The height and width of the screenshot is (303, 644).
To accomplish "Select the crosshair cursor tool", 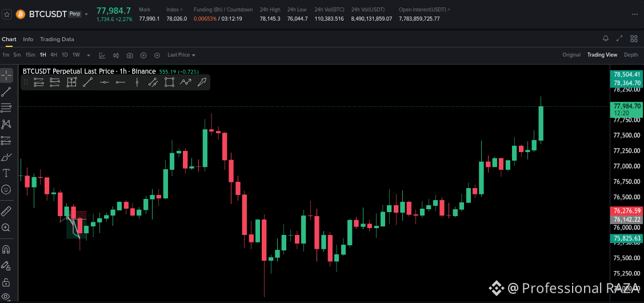I will click(6, 75).
